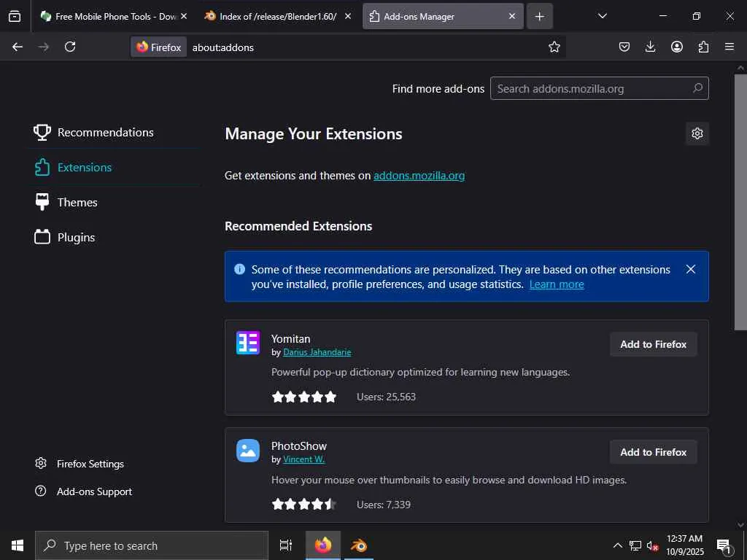This screenshot has width=747, height=560.
Task: Follow the addons.mozilla.org link
Action: [419, 176]
